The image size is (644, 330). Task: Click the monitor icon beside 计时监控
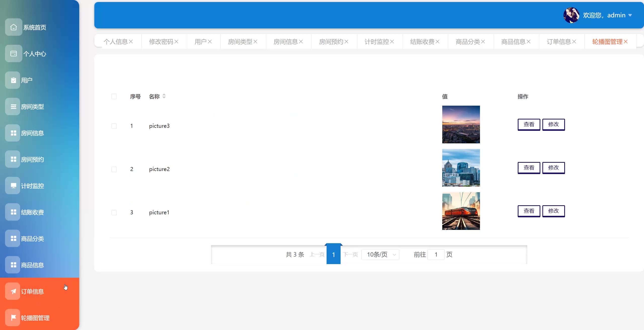point(14,186)
